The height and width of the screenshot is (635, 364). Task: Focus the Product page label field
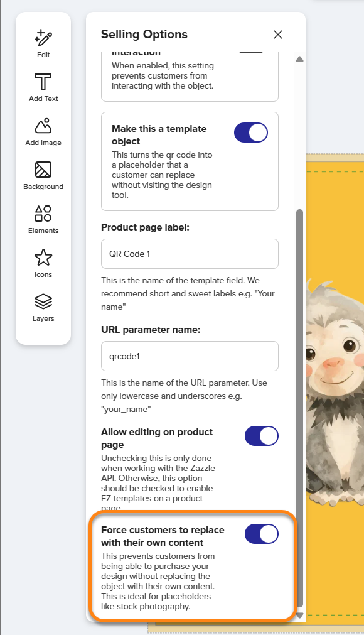(x=190, y=254)
